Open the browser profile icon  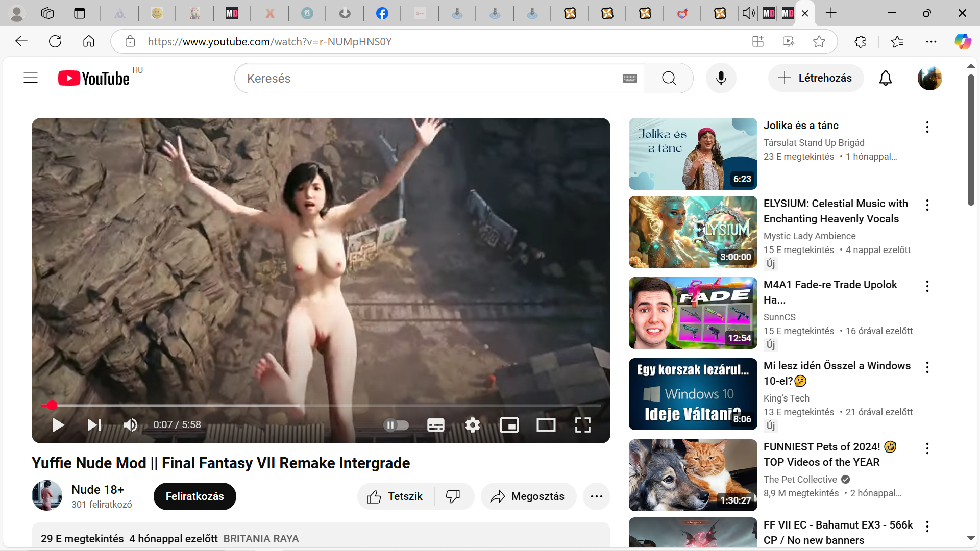point(17,13)
